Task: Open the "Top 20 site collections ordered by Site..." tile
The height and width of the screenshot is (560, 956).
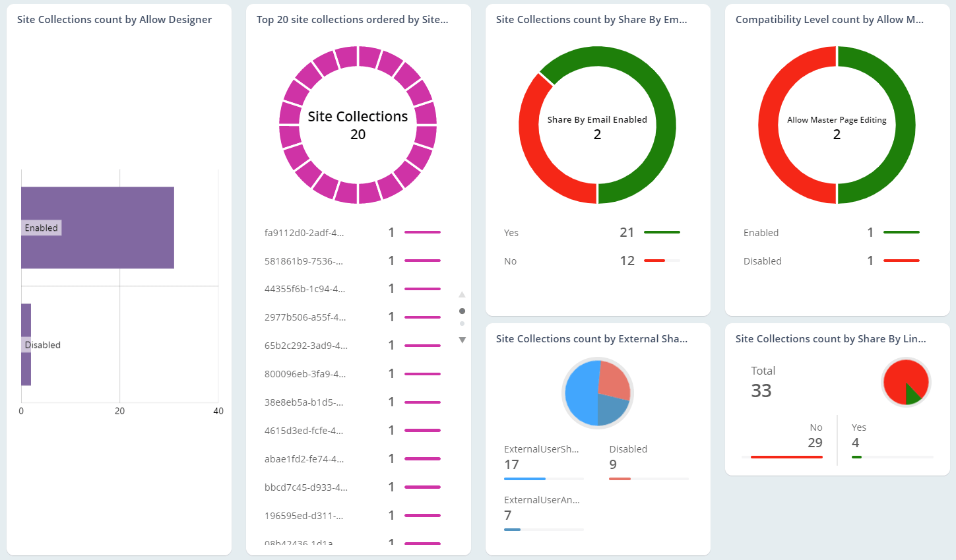Action: point(352,19)
